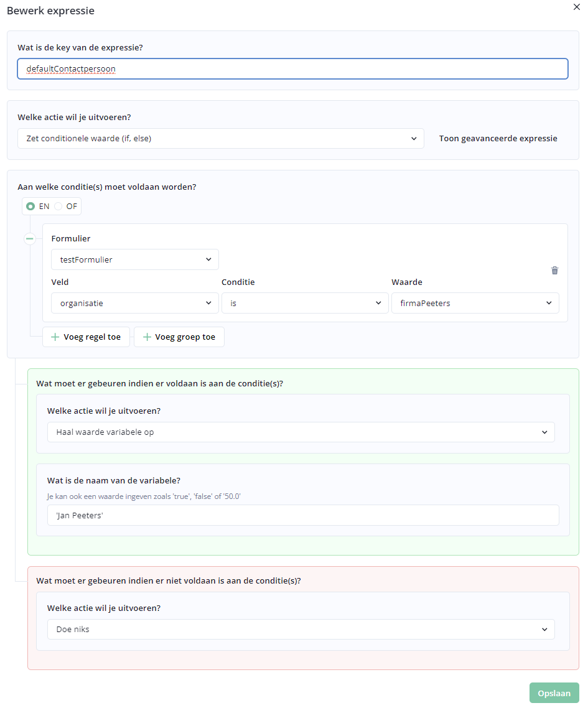Open the Veld dropdown 'organisatie'
Screen dimensions: 588x708
[135, 303]
